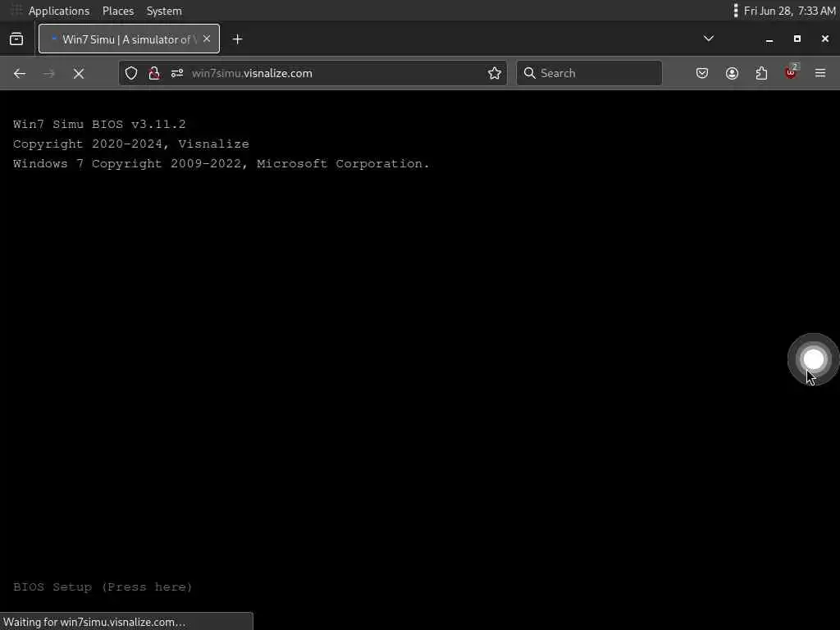Close the Firefox window
This screenshot has width=840, height=630.
pos(825,39)
